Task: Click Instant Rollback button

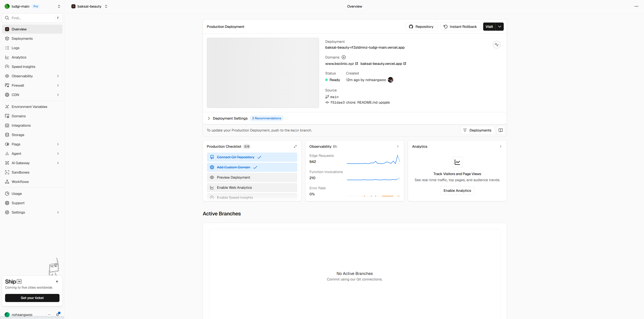Action: pyautogui.click(x=460, y=27)
